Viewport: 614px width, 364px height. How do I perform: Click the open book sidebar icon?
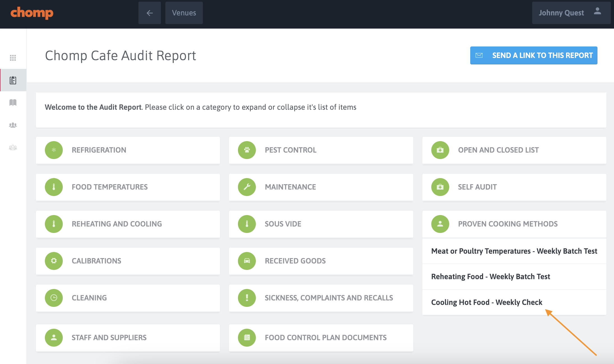coord(13,102)
